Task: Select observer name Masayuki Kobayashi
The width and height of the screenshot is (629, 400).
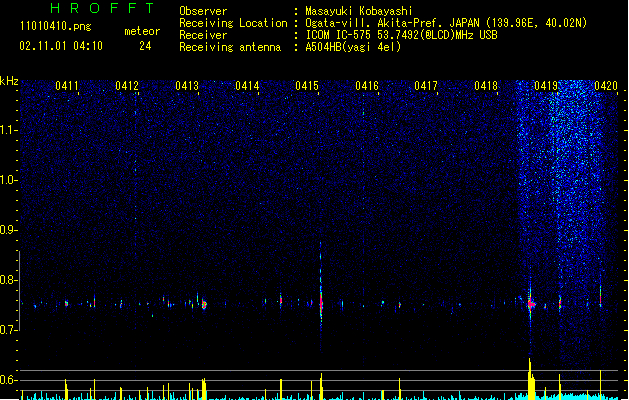Action: 359,11
